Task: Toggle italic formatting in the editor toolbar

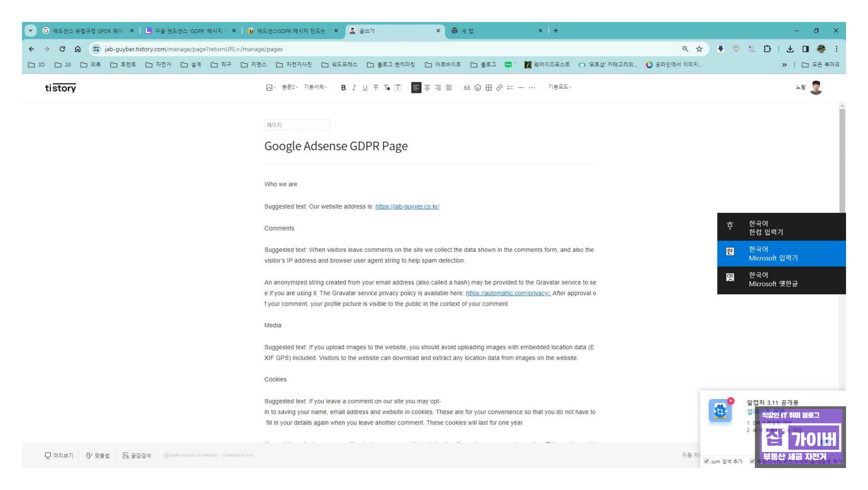Action: pos(354,87)
